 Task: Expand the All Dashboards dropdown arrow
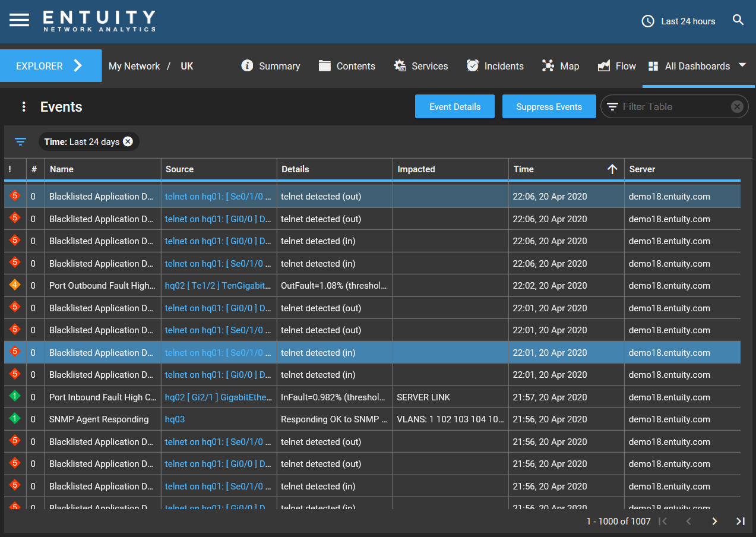742,65
